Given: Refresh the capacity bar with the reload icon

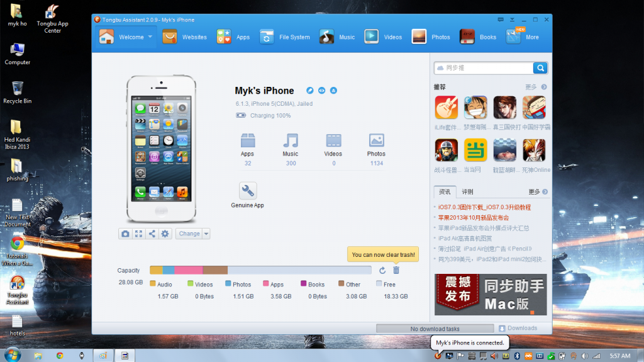Looking at the screenshot, I should tap(382, 270).
